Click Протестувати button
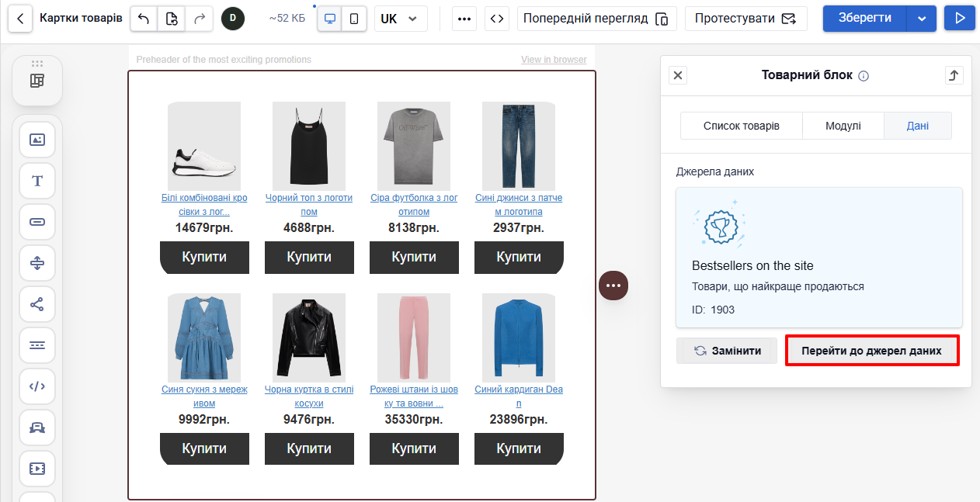980x502 pixels. tap(746, 19)
